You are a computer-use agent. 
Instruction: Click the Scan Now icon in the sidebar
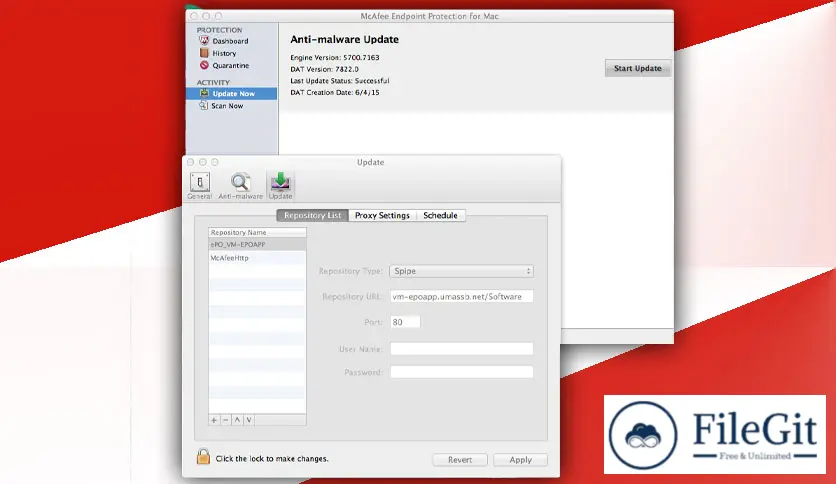tap(204, 106)
